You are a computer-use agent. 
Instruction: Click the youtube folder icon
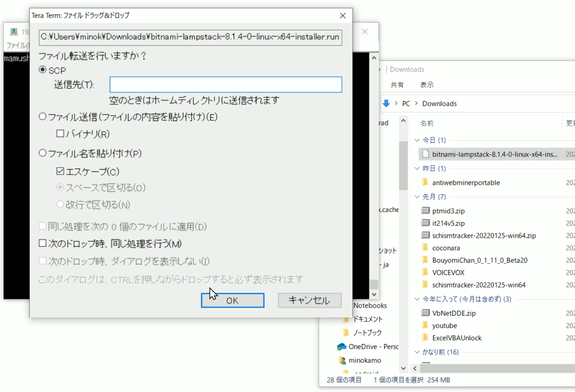click(426, 326)
